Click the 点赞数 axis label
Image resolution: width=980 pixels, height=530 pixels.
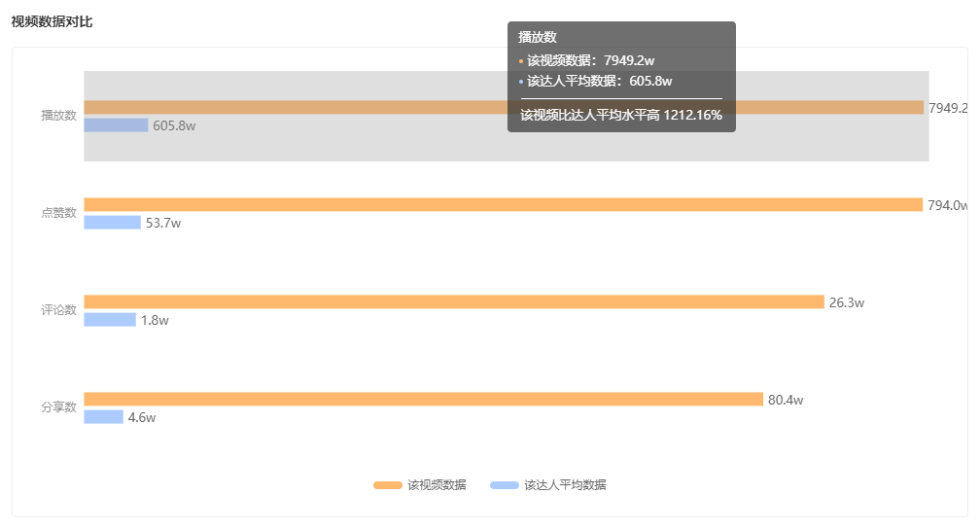coord(58,213)
